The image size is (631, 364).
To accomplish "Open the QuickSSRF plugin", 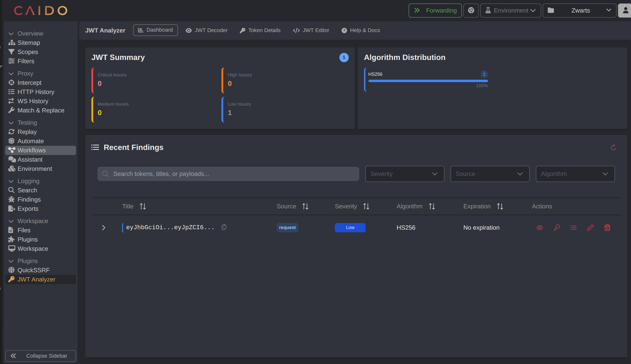I will click(x=33, y=270).
